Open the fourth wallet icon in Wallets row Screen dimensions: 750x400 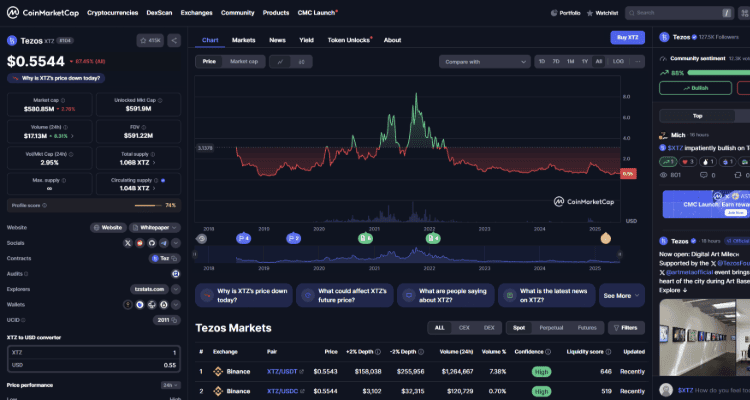[x=164, y=304]
